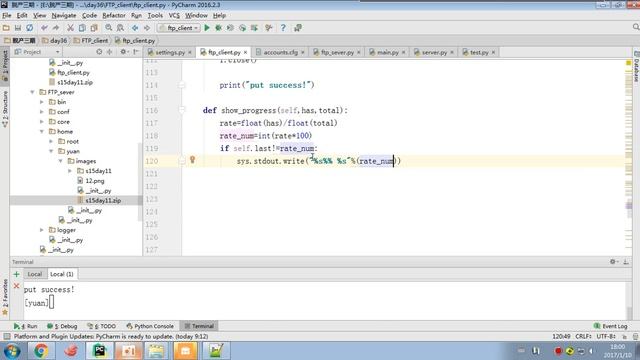Add new terminal session with plus icon
The image size is (640, 360).
16,274
